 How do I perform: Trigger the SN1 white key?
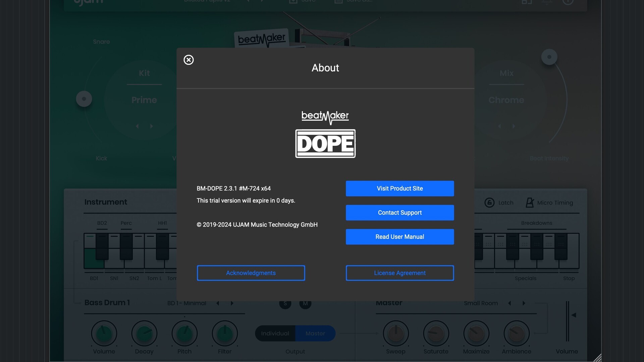[x=114, y=264]
